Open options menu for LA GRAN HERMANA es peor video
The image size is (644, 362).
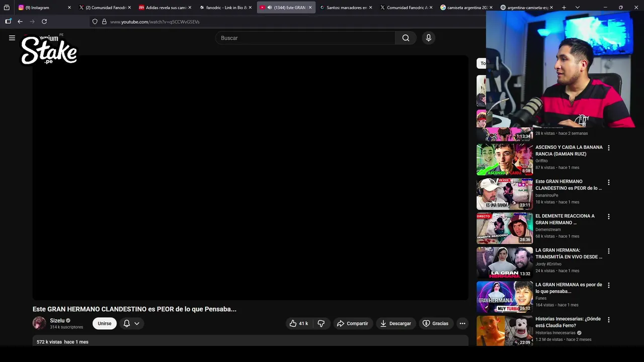609,285
